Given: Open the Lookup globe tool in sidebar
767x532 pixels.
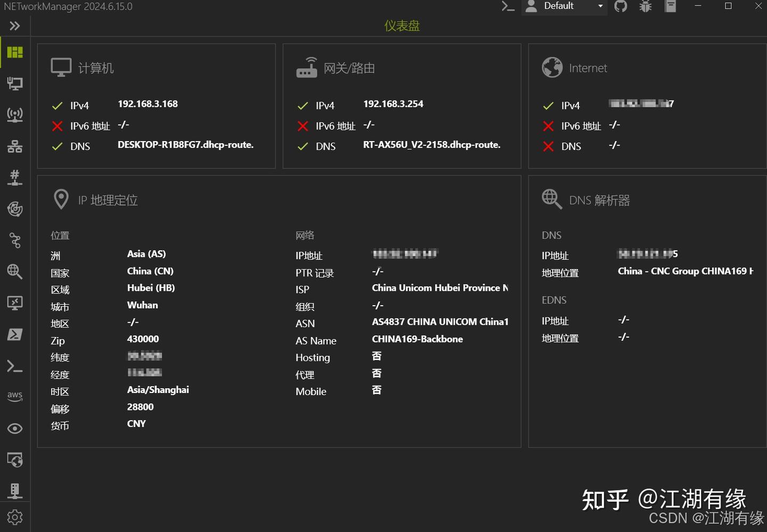Looking at the screenshot, I should pyautogui.click(x=15, y=460).
